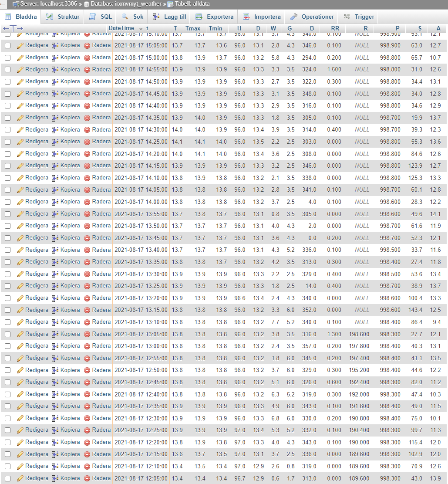
Task: Click the 143.4 S value cell
Action: tap(415, 310)
